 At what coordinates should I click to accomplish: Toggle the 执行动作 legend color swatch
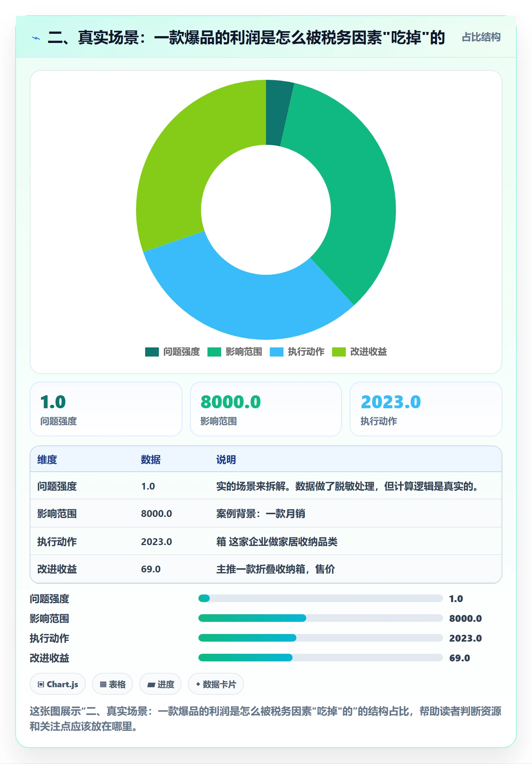276,352
